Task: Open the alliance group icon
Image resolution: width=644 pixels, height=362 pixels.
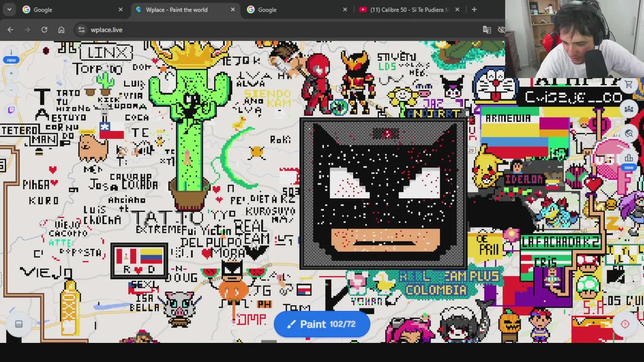Action: (x=628, y=109)
